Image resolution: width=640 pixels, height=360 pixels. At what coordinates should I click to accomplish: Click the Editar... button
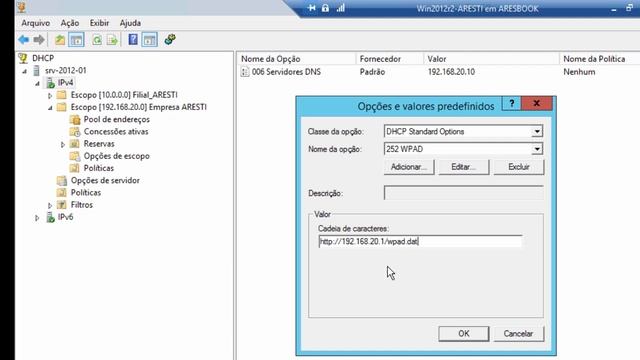click(x=464, y=167)
